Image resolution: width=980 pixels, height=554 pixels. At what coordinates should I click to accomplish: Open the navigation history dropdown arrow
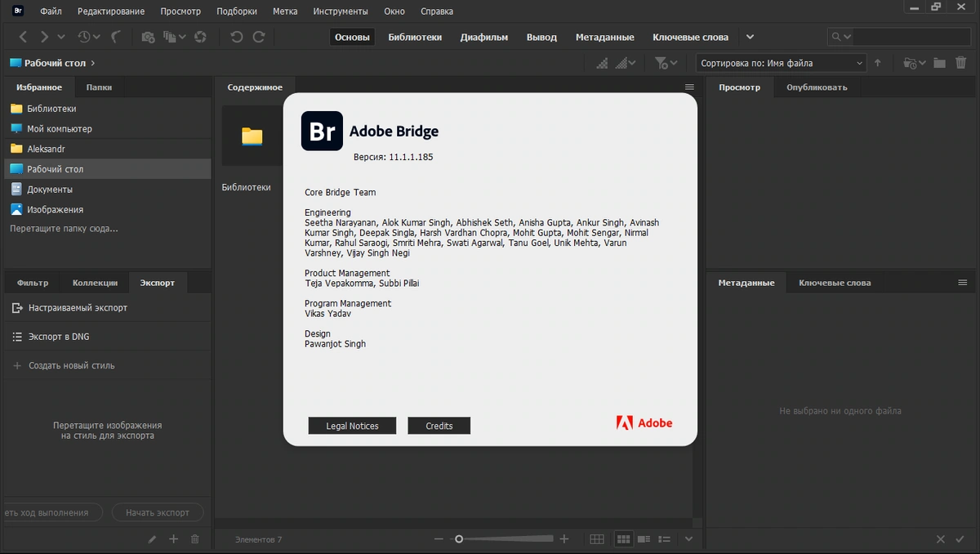(61, 37)
